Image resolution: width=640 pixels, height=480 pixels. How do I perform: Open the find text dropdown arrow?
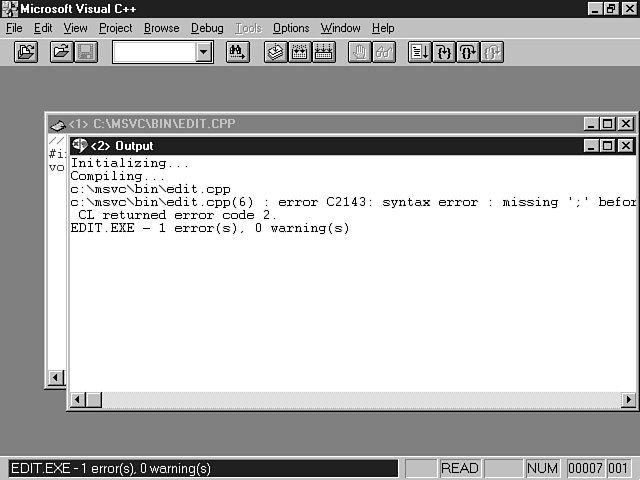[204, 52]
